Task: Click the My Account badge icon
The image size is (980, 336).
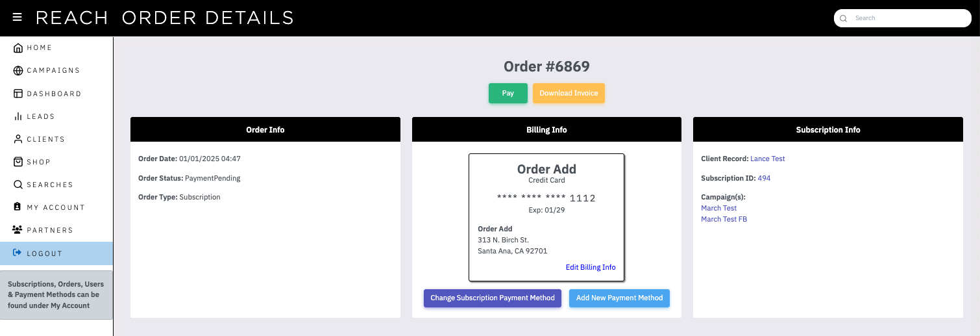Action: point(18,207)
